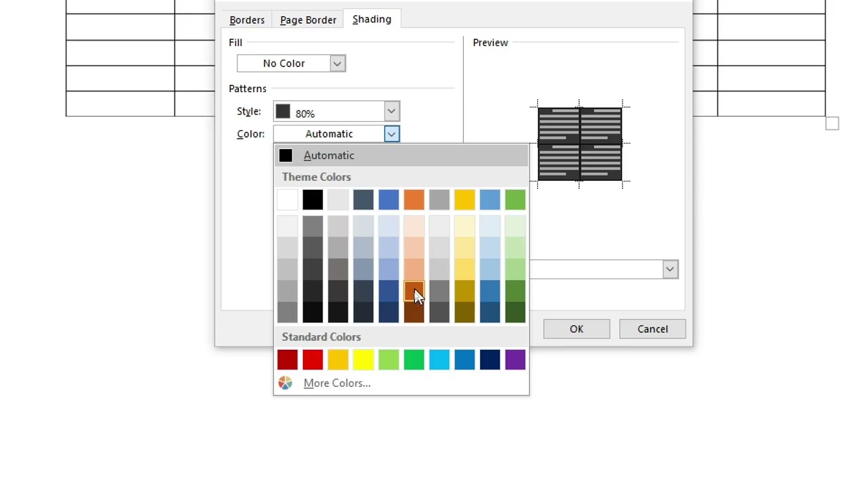Select the dark red standard color
868x488 pixels.
[287, 359]
